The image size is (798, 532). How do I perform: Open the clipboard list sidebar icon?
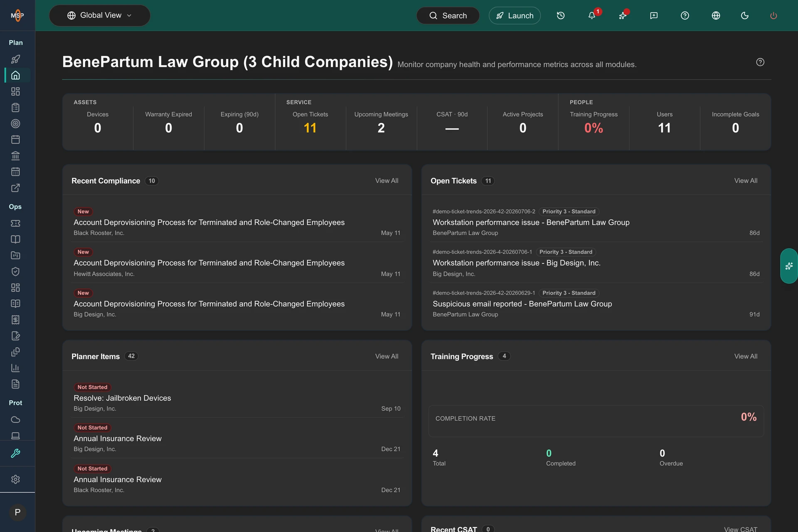click(x=15, y=108)
